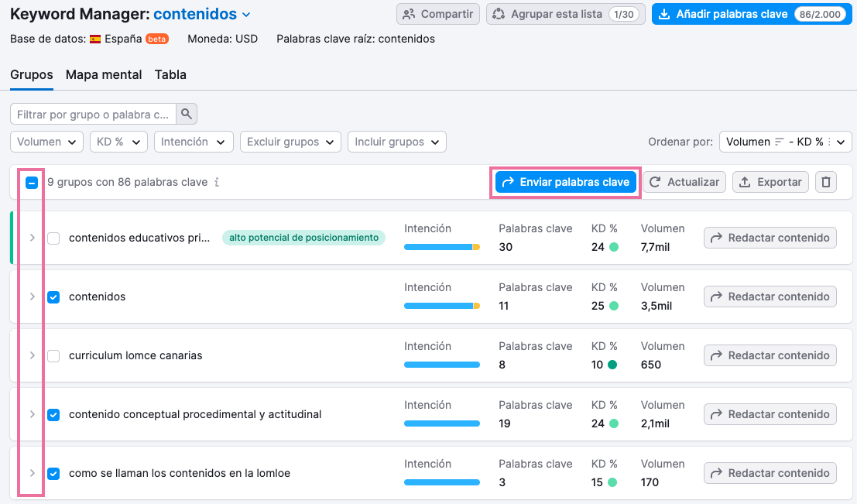
Task: Click the info icon beside group count
Action: pos(217,183)
